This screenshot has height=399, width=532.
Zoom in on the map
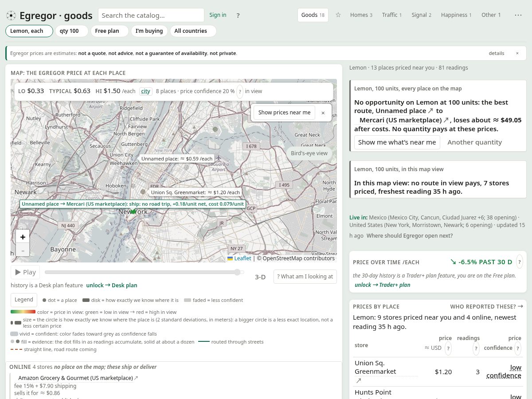click(23, 236)
